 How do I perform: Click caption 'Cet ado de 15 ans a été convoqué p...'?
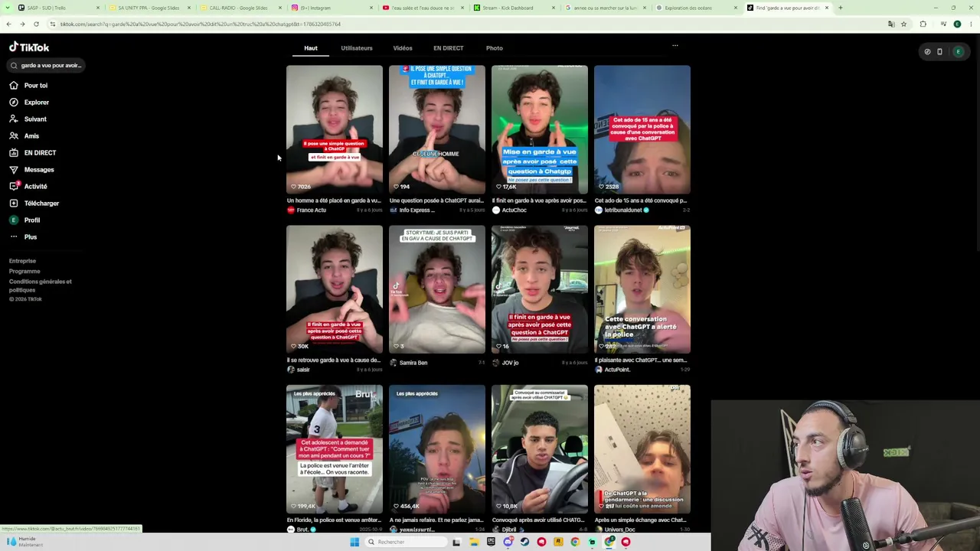641,201
